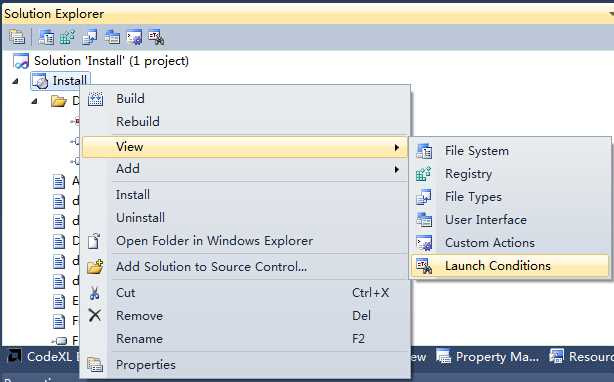Click the Properties icon in Solution Explorer toolbar
Viewport: 614px width, 382px height.
(x=17, y=37)
